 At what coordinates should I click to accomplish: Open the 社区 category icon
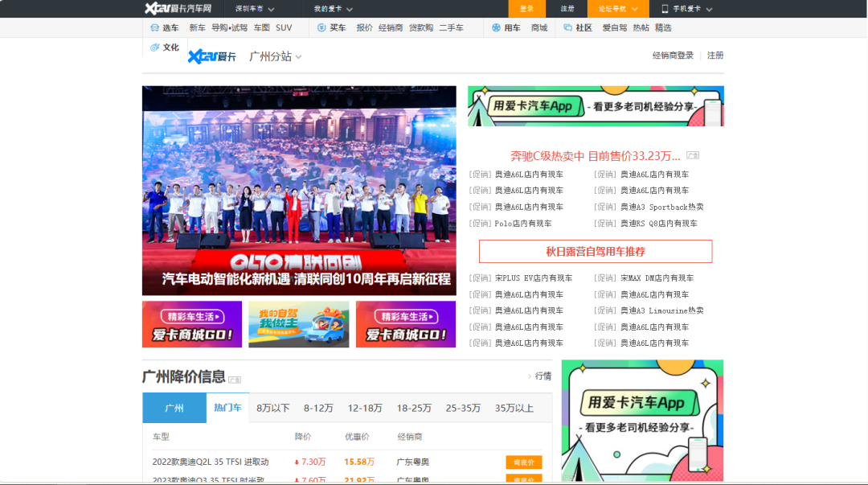click(x=567, y=27)
